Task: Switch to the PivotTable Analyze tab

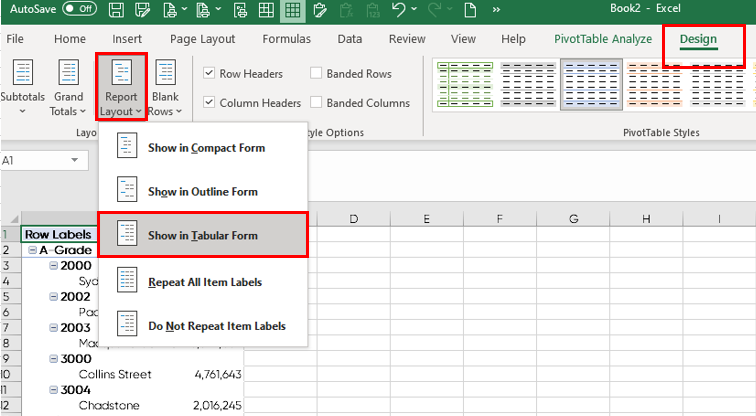Action: coord(602,39)
